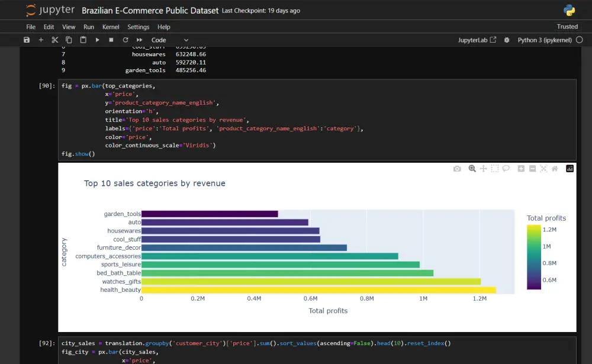This screenshot has height=364, width=592.
Task: Reset chart axes with the home icon
Action: (554, 169)
